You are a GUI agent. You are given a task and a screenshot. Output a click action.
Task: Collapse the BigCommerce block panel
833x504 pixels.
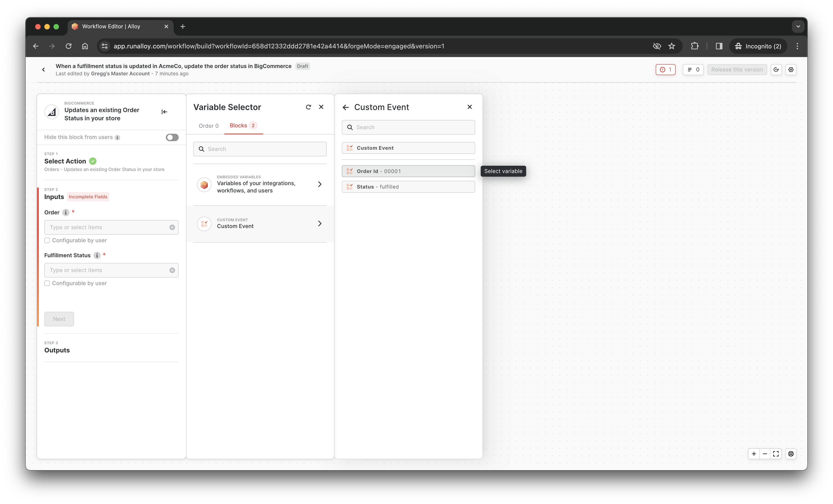click(164, 112)
